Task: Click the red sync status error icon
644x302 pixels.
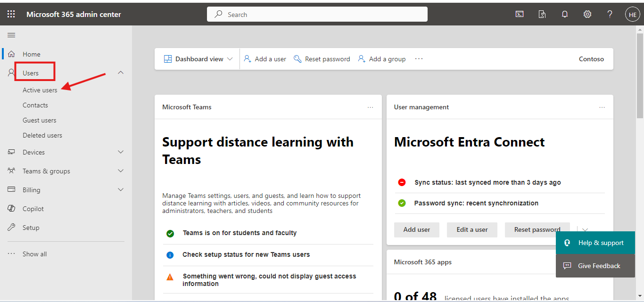Action: click(x=402, y=182)
